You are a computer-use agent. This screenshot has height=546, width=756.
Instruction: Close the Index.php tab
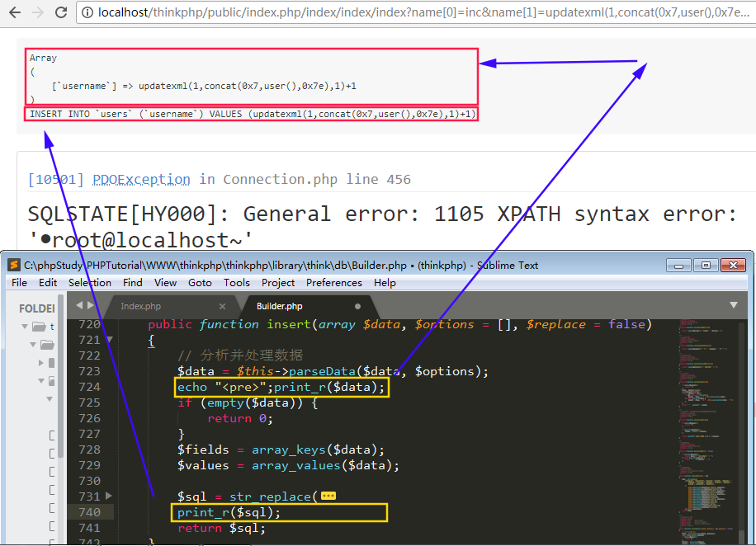[222, 304]
